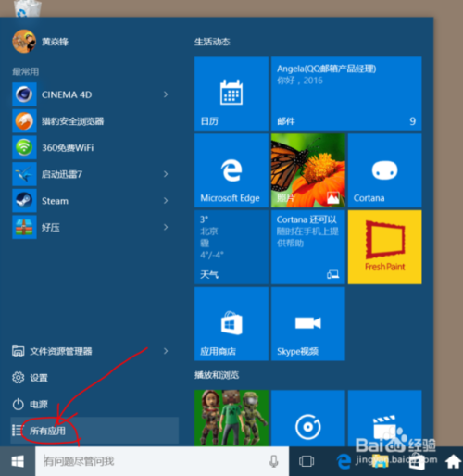The image size is (463, 476).
Task: Open the Cortana tile
Action: 384,170
